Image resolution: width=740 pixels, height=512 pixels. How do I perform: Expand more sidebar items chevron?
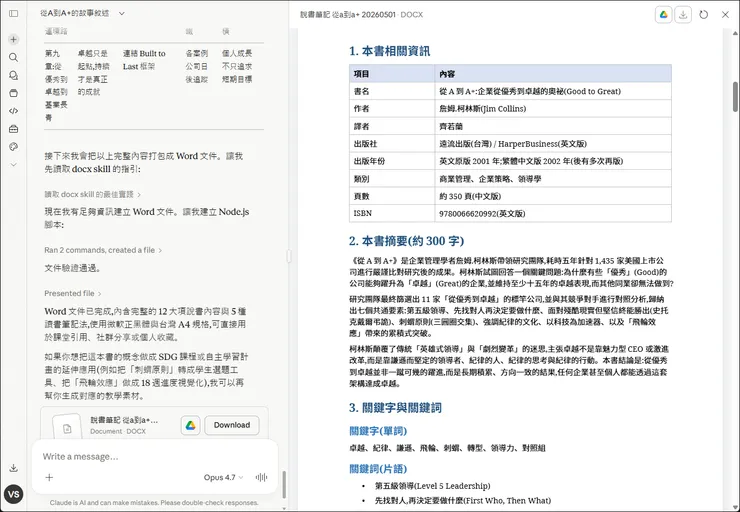pos(14,165)
